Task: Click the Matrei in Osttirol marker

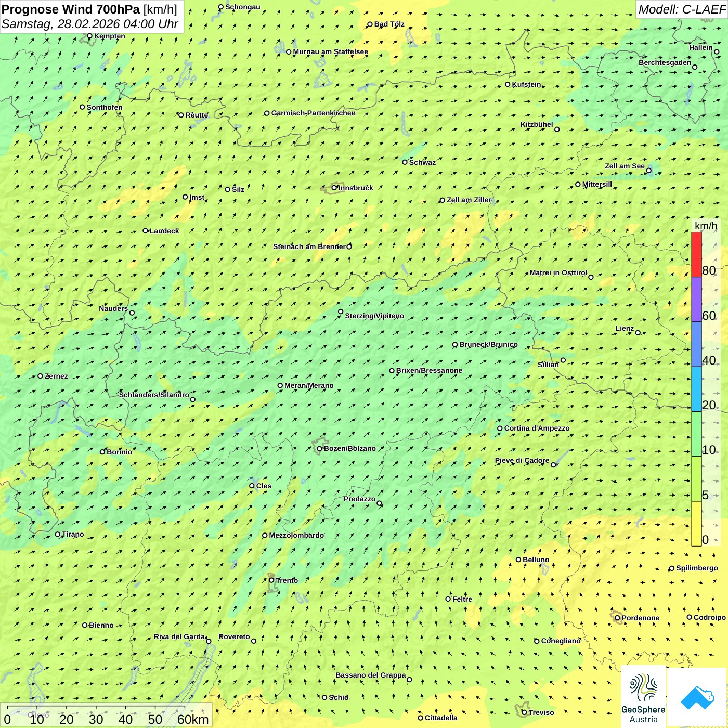Action: [591, 277]
